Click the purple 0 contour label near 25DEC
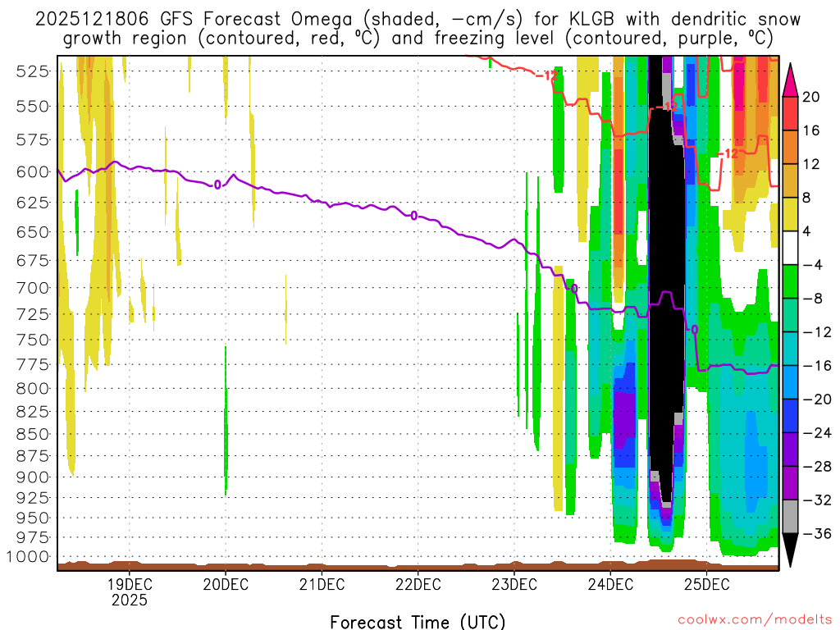This screenshot has width=840, height=630. [x=694, y=330]
